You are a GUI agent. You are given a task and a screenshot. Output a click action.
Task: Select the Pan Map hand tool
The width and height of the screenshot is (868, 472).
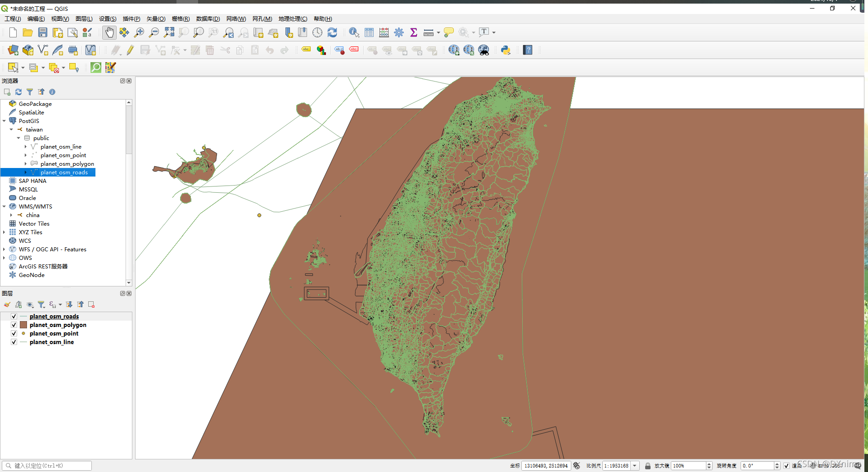pos(109,32)
